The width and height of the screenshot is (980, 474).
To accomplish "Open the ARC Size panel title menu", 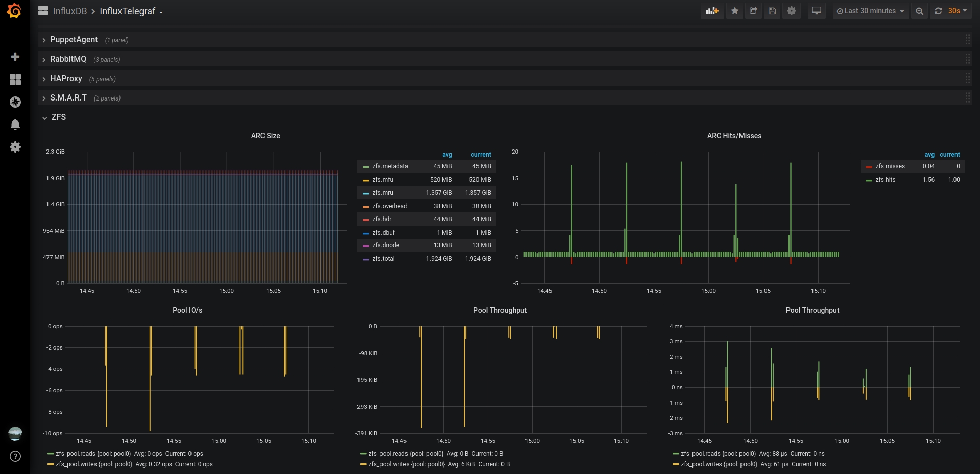I will (x=266, y=136).
